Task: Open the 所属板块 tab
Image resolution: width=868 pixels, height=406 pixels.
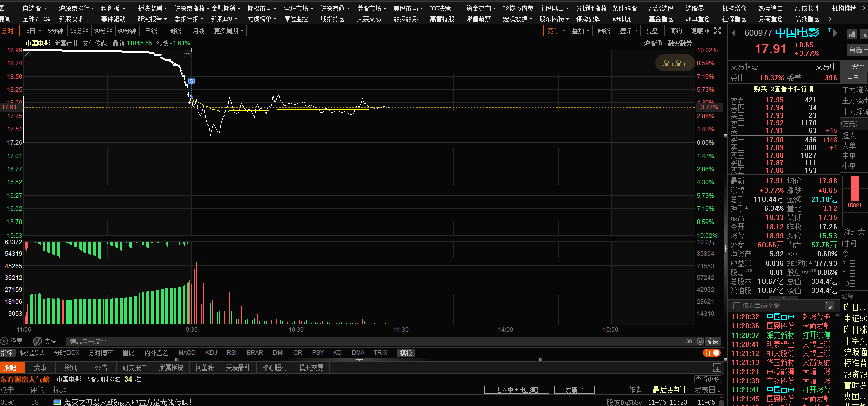Action: 171,367
